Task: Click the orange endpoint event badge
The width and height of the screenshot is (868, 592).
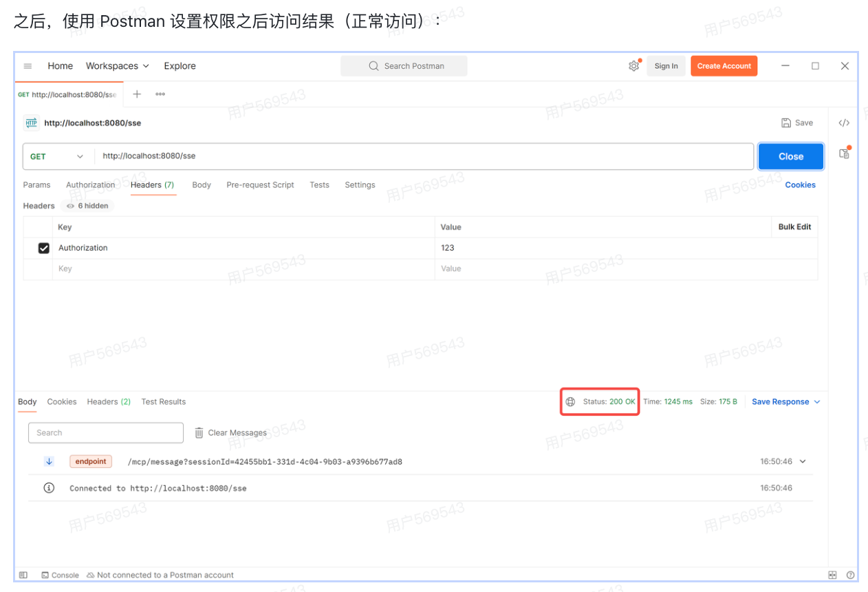Action: 91,462
